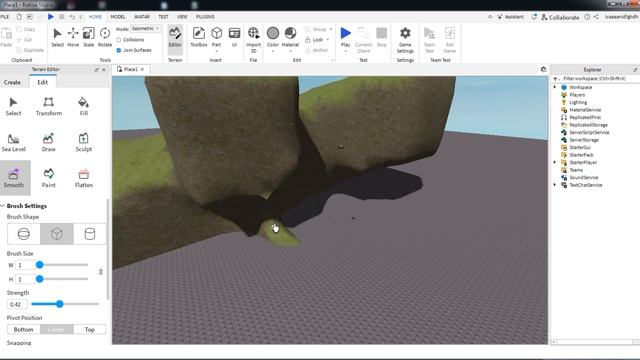Open Game Settings
This screenshot has width=640, height=360.
[x=405, y=40]
